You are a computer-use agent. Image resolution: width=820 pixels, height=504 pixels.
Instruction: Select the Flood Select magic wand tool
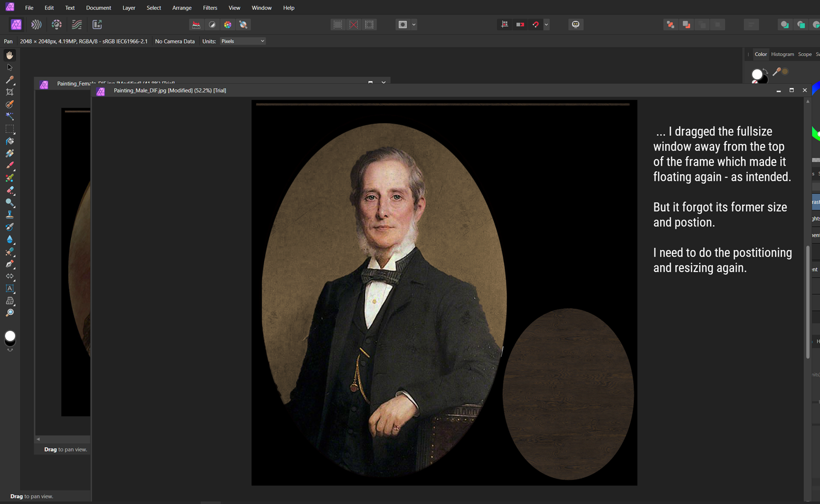coord(9,116)
